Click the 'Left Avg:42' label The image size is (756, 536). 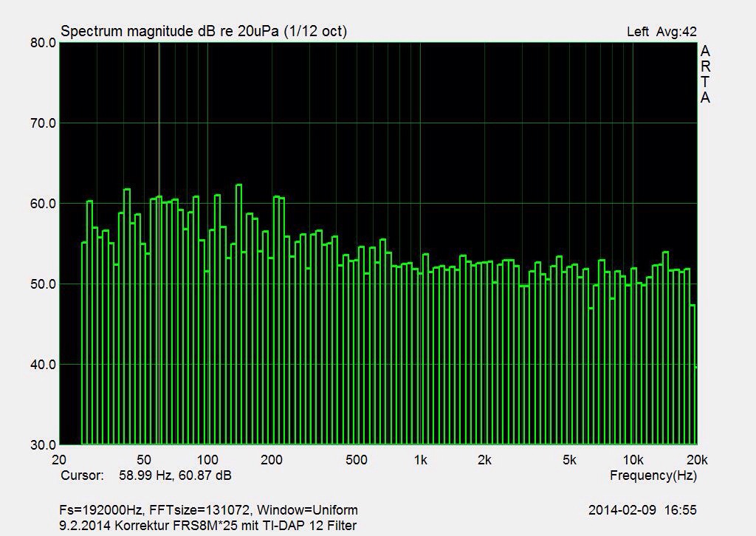(x=661, y=32)
